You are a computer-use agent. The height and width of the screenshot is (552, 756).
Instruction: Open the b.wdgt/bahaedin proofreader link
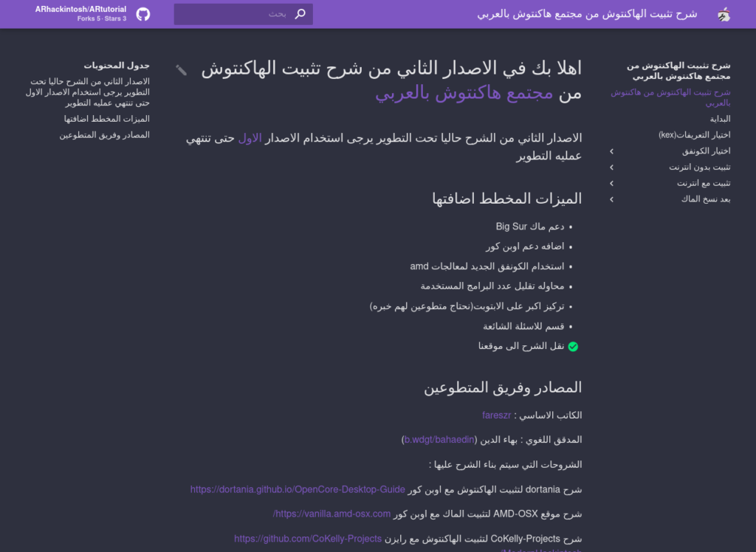(x=439, y=440)
